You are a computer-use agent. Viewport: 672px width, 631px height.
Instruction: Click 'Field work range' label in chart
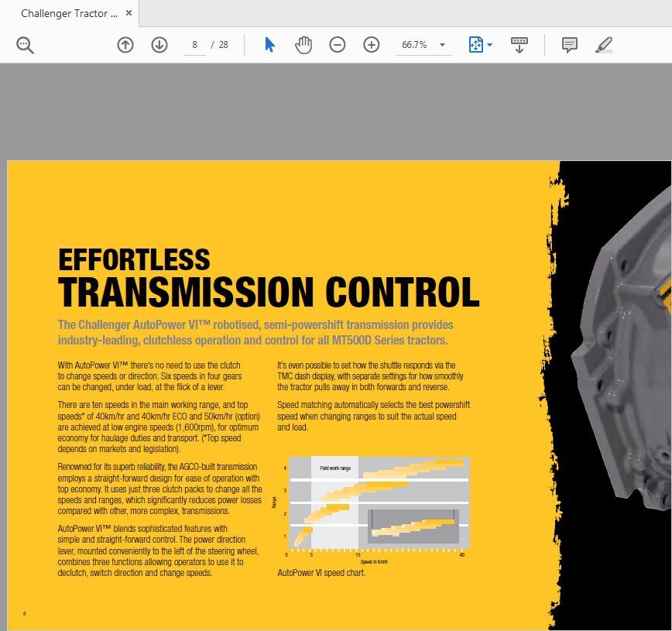click(335, 468)
